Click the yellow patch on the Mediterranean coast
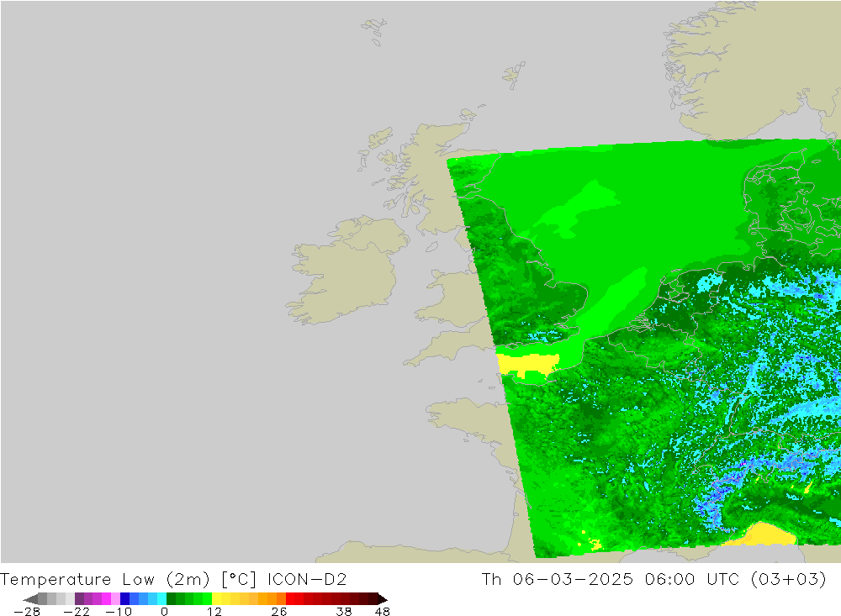Screen dimensions: 841x616 coord(762,535)
